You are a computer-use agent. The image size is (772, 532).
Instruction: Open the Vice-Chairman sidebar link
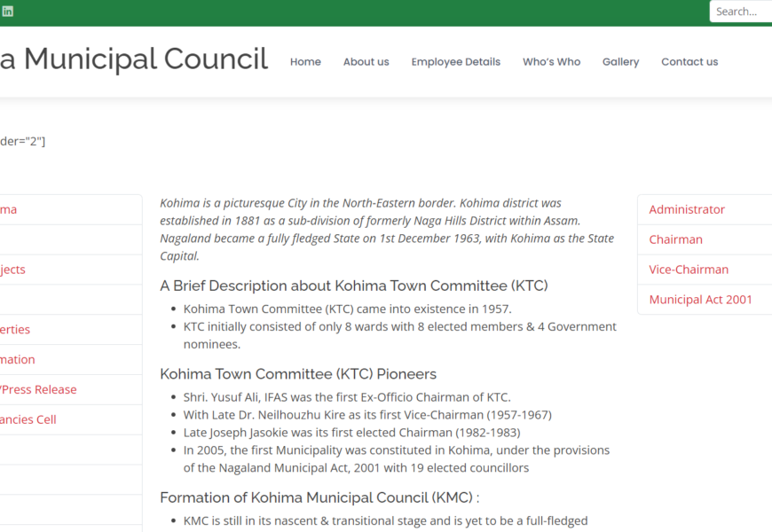click(x=689, y=270)
